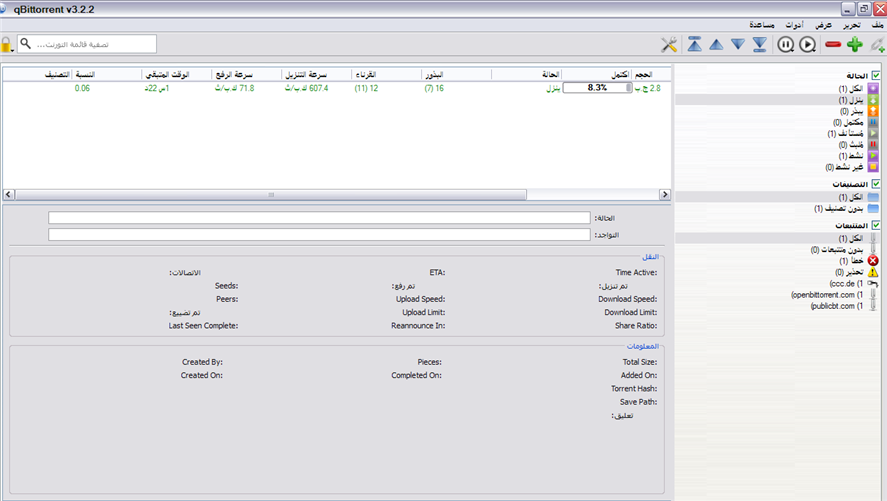The height and width of the screenshot is (501, 887).
Task: Move torrent to top of queue
Action: (x=694, y=45)
